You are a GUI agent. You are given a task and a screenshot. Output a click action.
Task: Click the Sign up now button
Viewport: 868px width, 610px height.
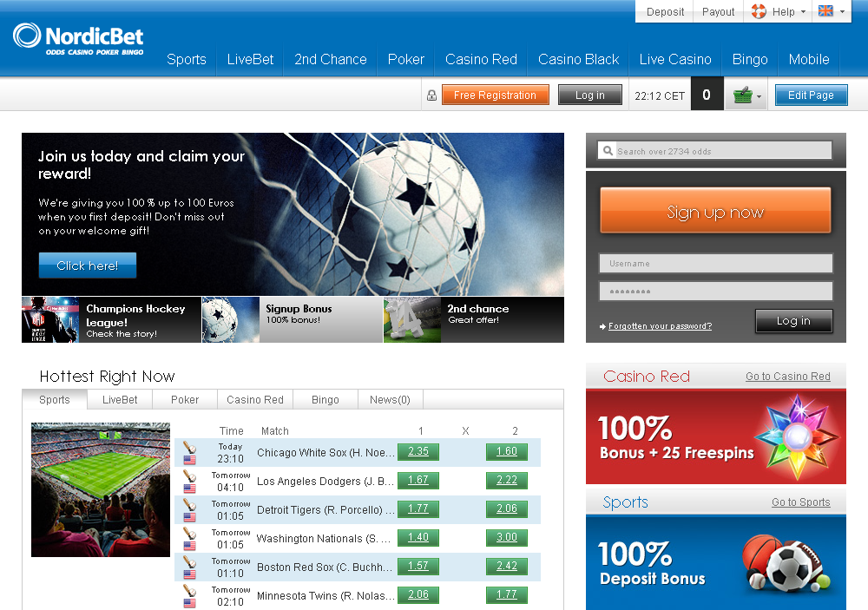coord(715,211)
